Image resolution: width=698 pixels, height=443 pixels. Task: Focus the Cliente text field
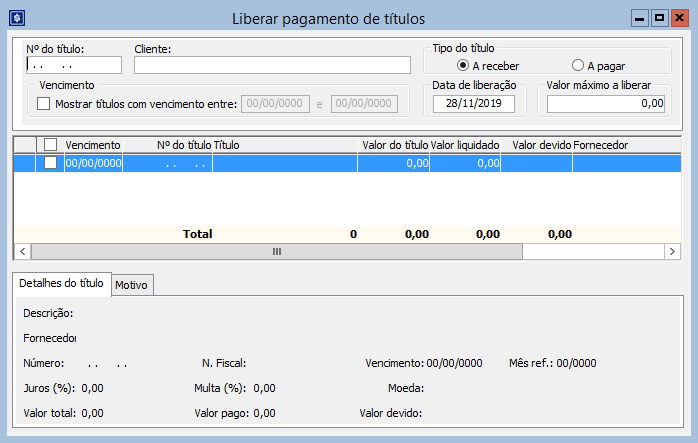tap(272, 65)
